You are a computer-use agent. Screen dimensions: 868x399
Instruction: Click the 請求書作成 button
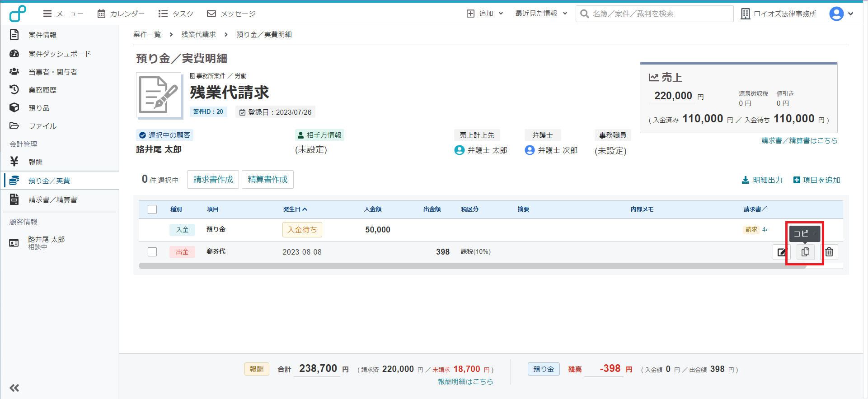pos(213,179)
